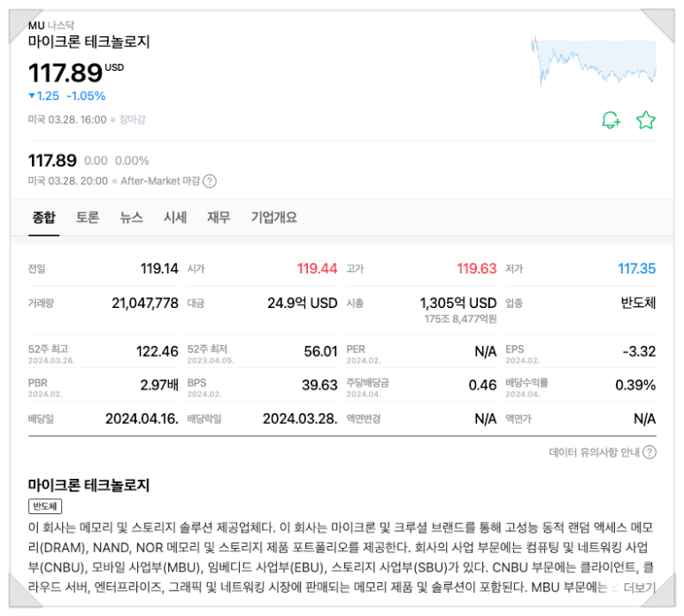Click the ▼1.25 price change amount

(x=43, y=96)
